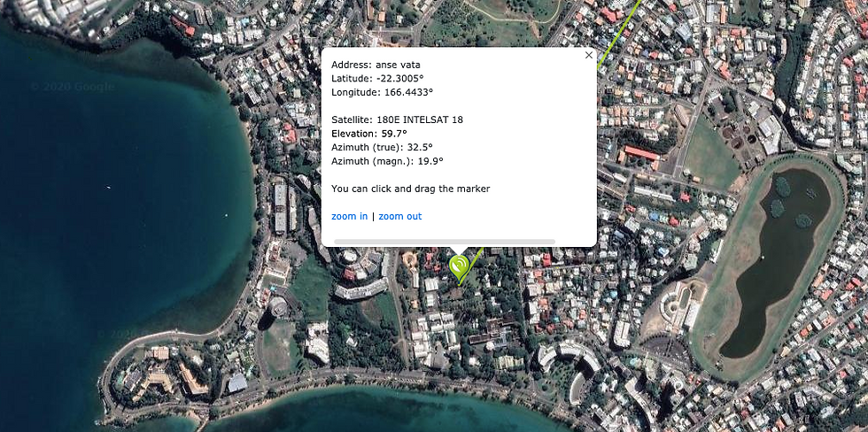Click the green satellite dish marker
This screenshot has width=868, height=432.
[459, 267]
